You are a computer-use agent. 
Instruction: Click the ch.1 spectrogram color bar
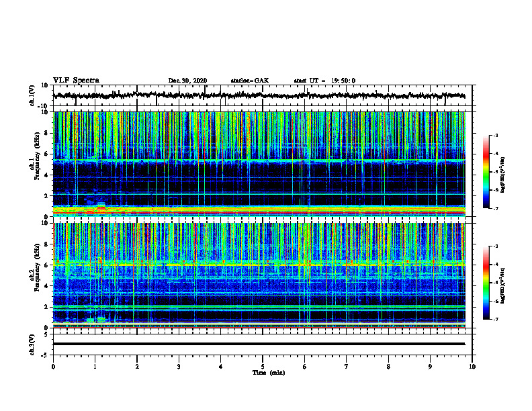(486, 172)
